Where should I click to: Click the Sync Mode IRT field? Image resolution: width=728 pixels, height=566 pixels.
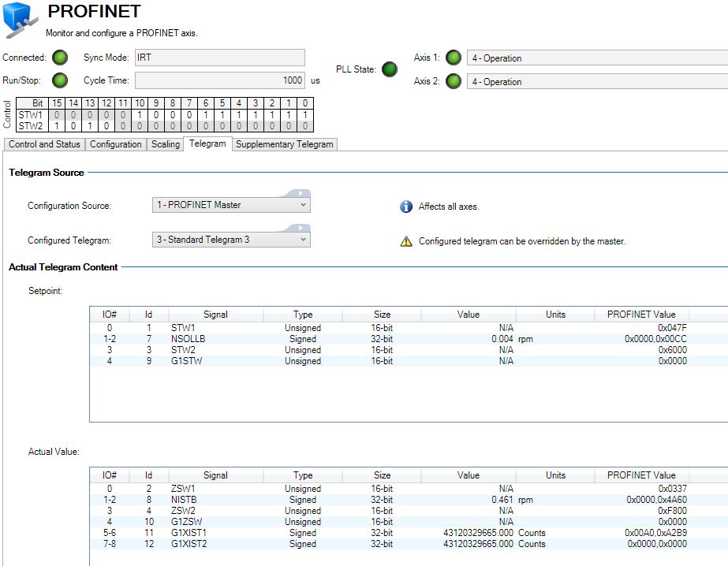220,58
